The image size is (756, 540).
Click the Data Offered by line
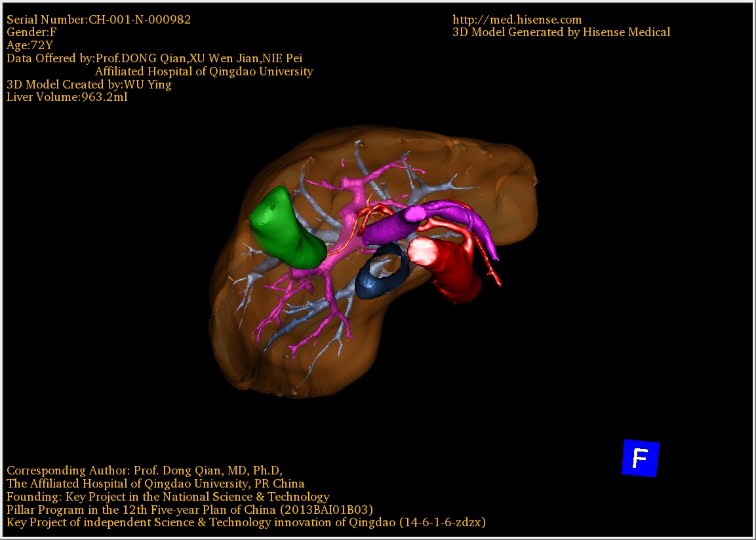point(154,58)
